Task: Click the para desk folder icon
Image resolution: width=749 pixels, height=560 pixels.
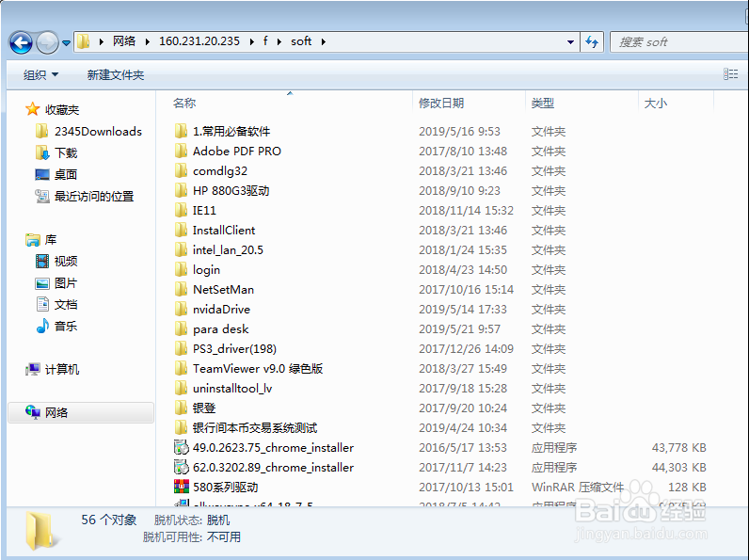Action: [x=181, y=328]
